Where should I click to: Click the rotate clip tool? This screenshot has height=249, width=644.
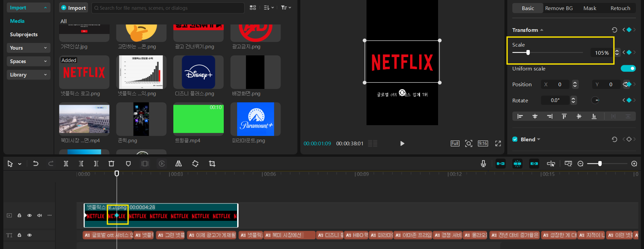pos(195,163)
